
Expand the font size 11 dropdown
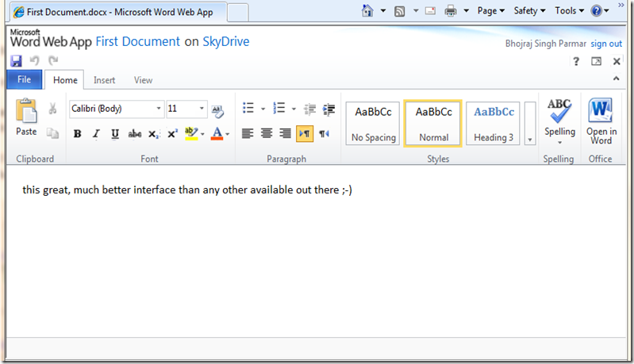tap(202, 109)
